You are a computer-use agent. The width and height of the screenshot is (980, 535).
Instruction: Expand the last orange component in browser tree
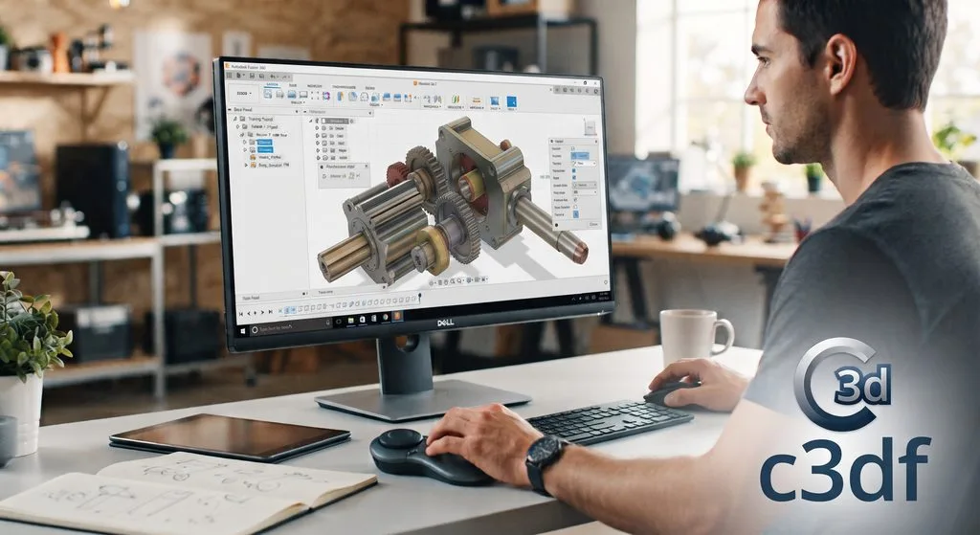tap(246, 165)
